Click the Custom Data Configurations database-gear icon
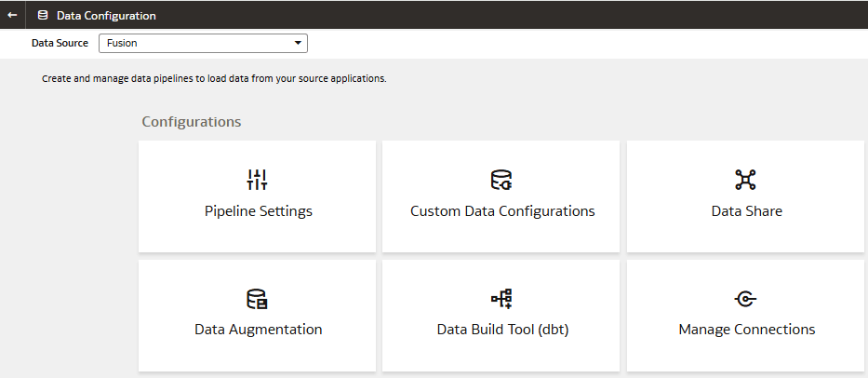Screen dimensions: 868x378 click(501, 180)
